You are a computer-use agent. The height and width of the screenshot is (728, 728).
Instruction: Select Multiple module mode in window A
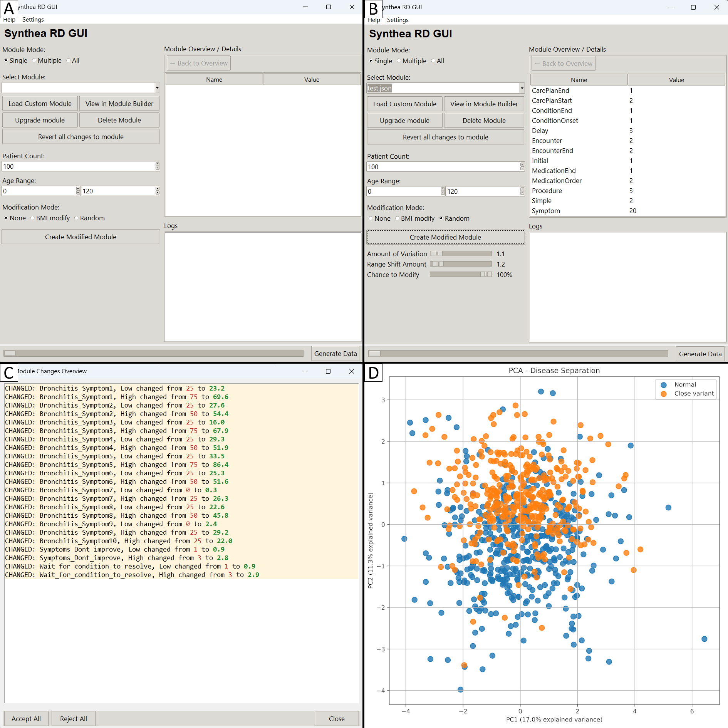click(x=47, y=60)
